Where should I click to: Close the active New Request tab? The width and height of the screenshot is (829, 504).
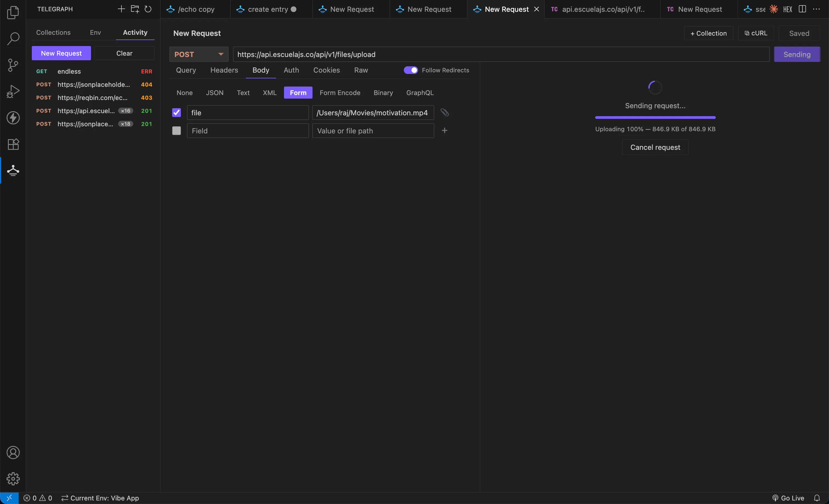[x=537, y=9]
